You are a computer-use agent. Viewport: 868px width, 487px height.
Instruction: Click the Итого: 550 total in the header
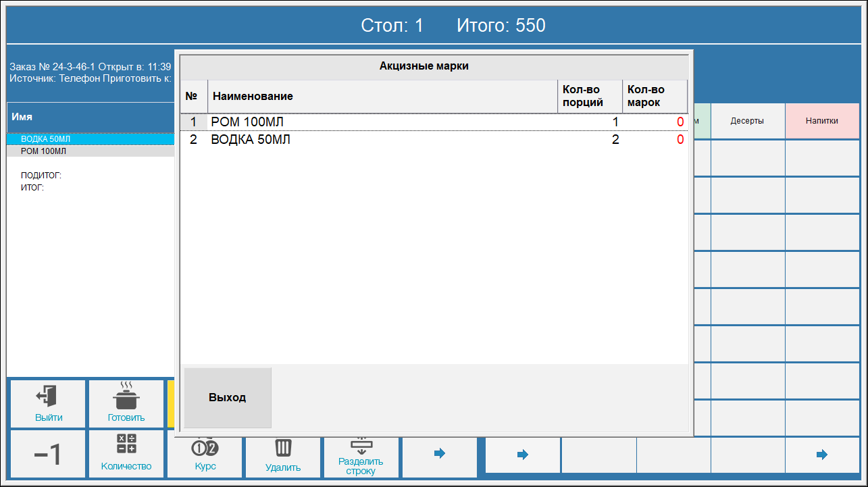501,26
